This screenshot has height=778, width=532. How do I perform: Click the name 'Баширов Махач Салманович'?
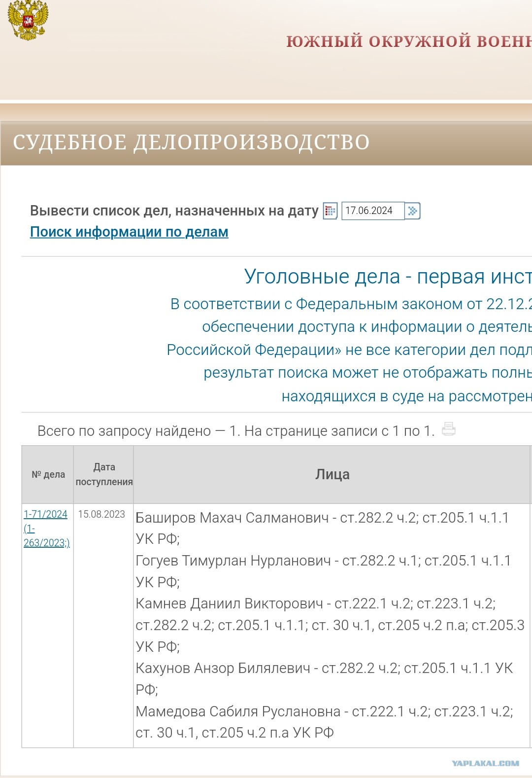[x=232, y=518]
